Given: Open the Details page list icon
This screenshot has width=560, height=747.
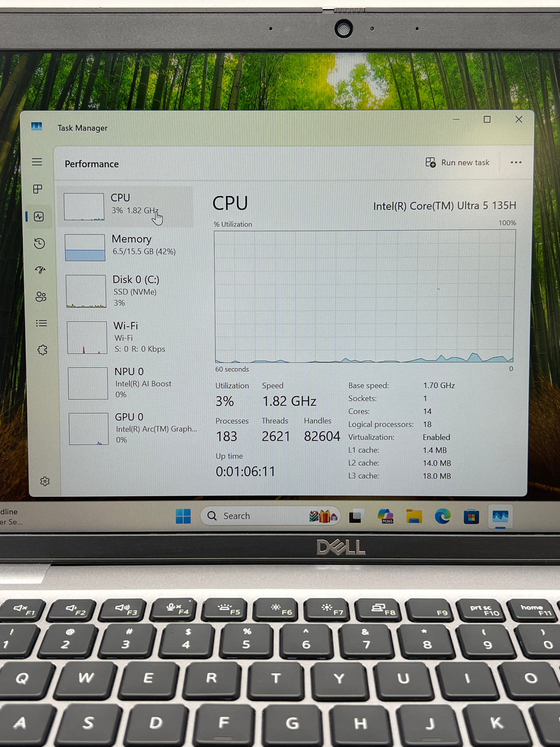Looking at the screenshot, I should point(42,323).
